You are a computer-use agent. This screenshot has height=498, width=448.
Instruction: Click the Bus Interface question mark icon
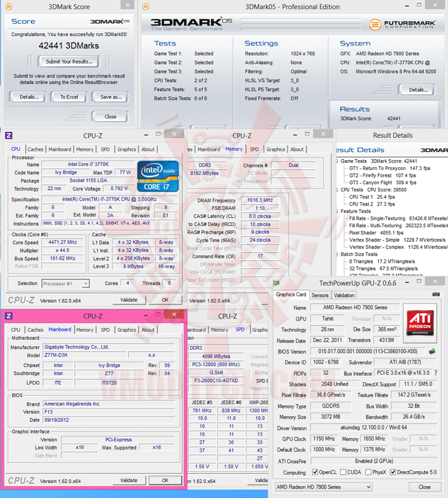click(436, 373)
